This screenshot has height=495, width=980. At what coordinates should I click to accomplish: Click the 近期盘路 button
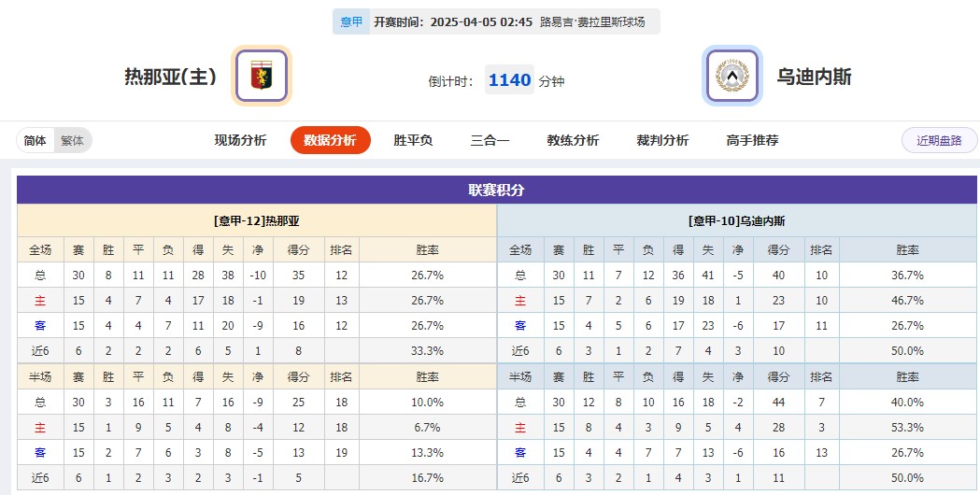coord(939,140)
